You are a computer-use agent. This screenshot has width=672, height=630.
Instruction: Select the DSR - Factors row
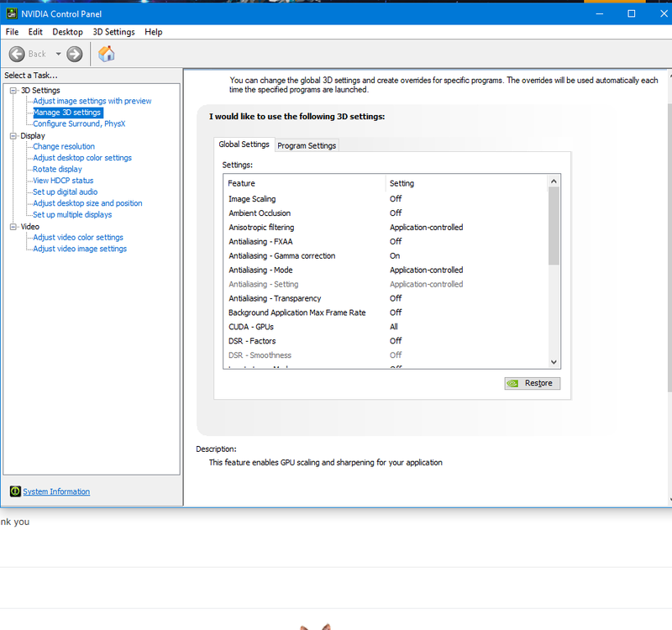coord(386,341)
